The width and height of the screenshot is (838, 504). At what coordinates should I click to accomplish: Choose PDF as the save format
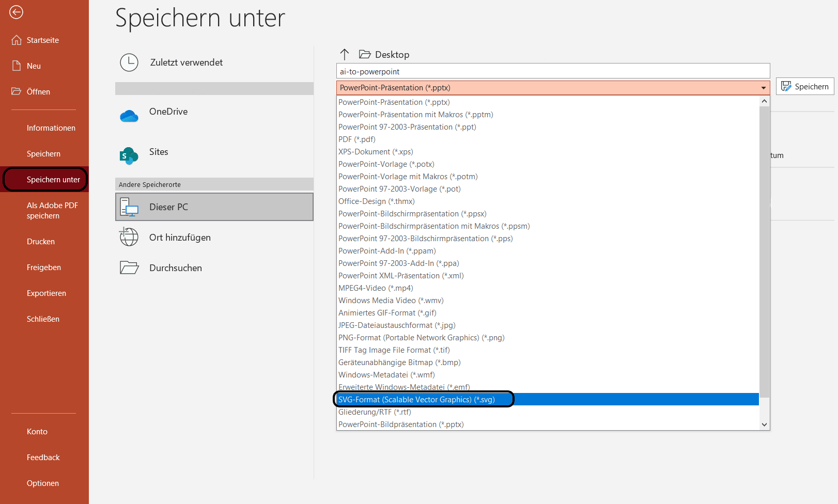click(356, 139)
